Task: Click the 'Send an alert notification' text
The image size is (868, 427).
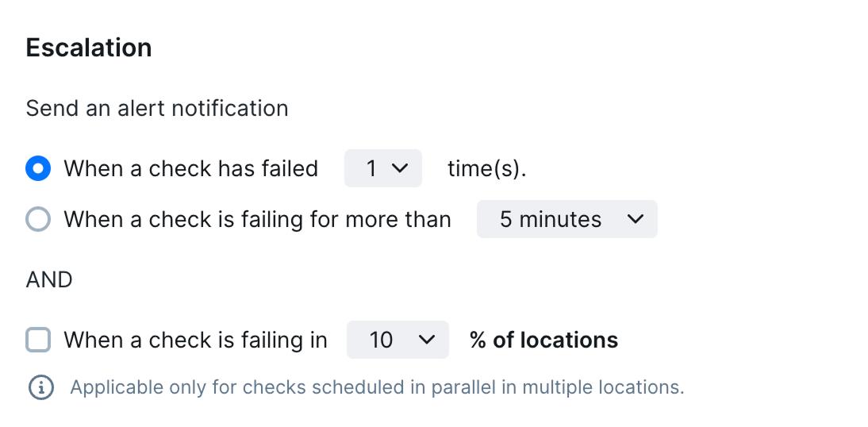Action: (x=157, y=108)
